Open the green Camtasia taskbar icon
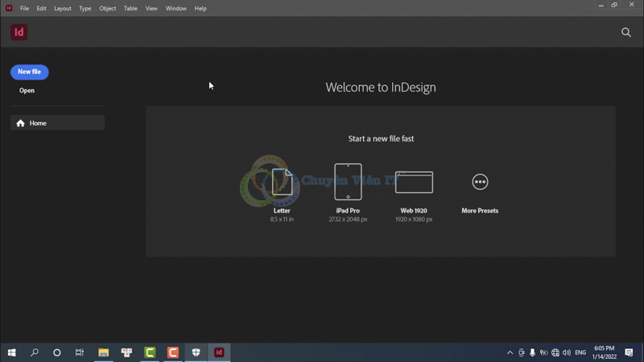 tap(150, 352)
